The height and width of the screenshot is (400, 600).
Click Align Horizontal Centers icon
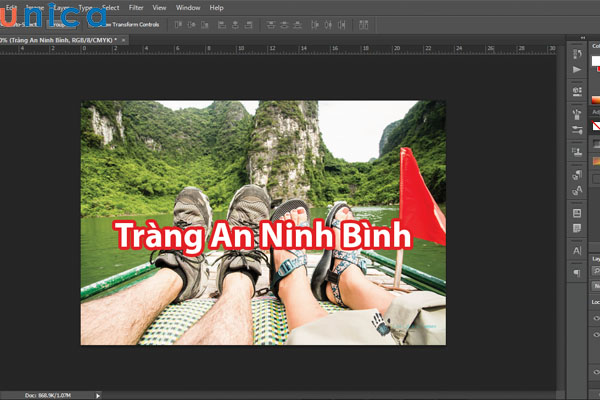[x=235, y=25]
